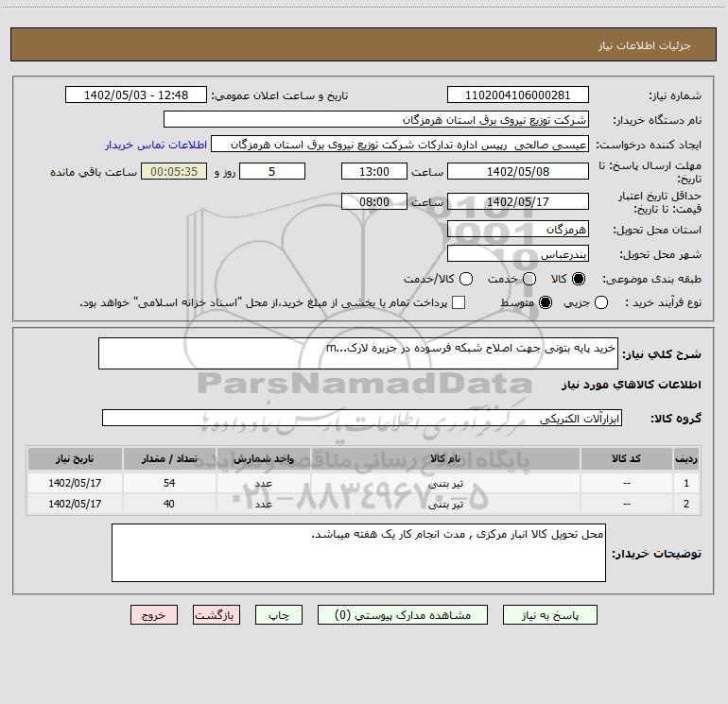
Task: Click the ردیف column header
Action: pyautogui.click(x=686, y=458)
